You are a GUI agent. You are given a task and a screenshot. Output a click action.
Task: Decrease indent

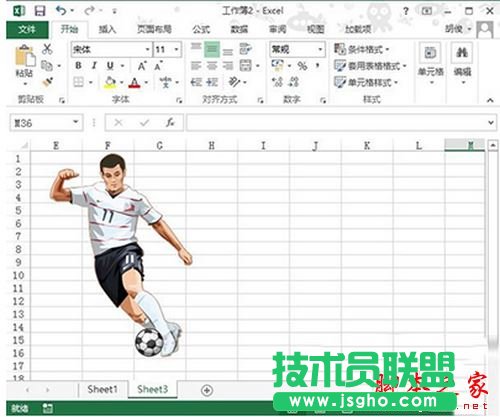pyautogui.click(x=196, y=82)
